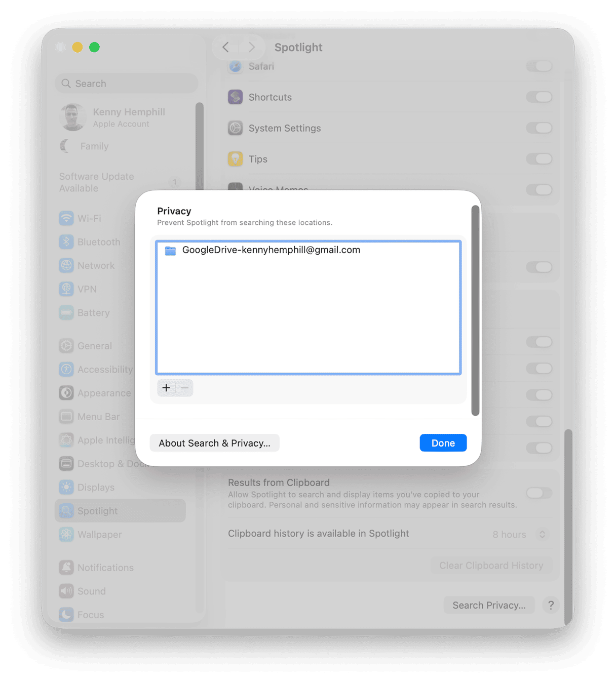Image resolution: width=616 pixels, height=683 pixels.
Task: Click the Tips app icon
Action: pos(235,159)
